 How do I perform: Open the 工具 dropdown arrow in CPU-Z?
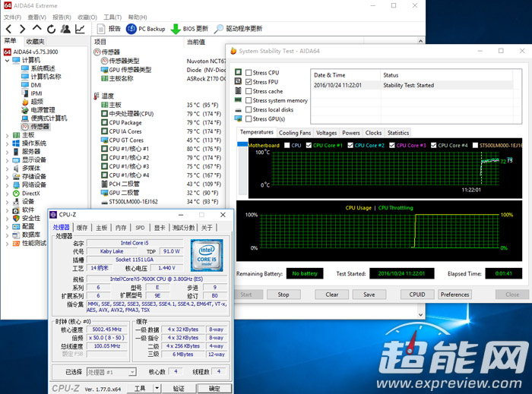tap(157, 388)
